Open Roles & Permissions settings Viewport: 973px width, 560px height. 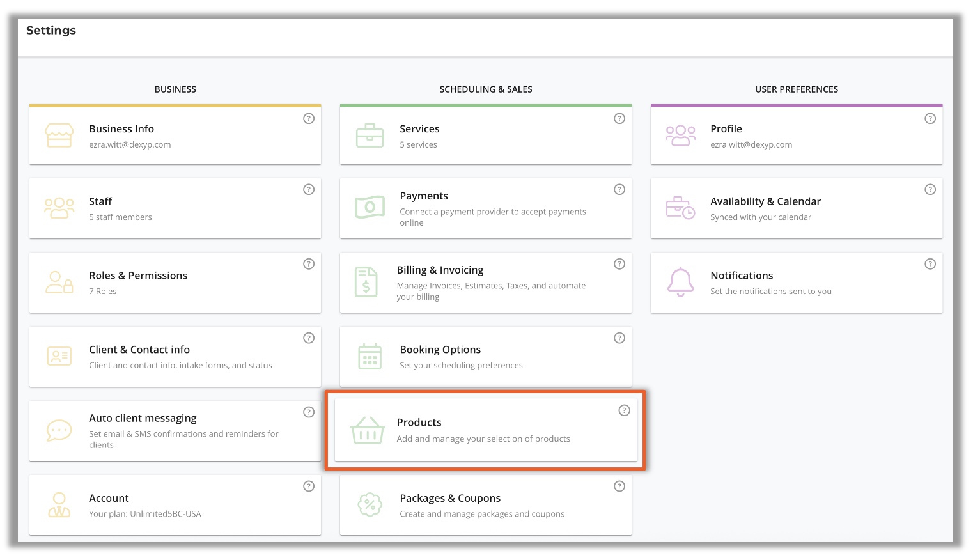pos(138,276)
